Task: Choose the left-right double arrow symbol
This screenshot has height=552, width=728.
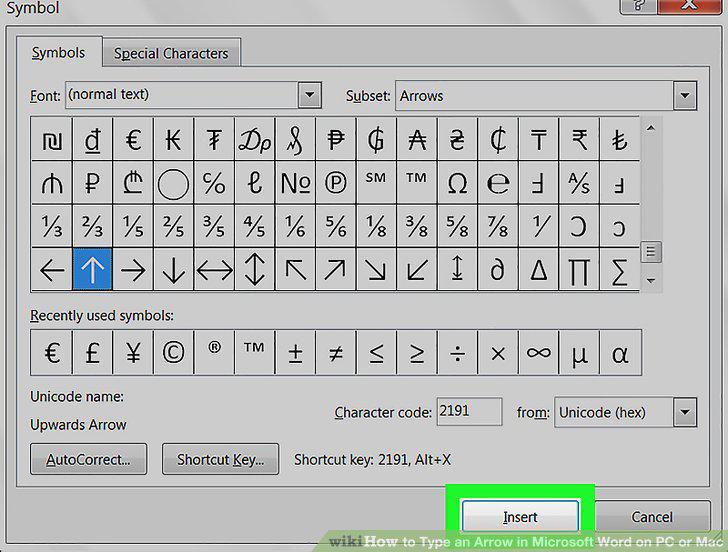Action: pos(214,270)
